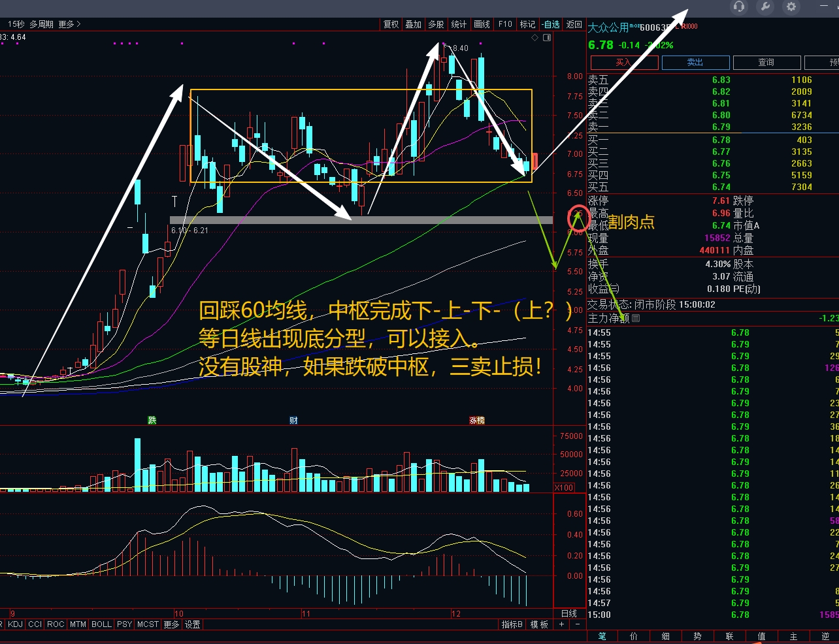Open the 统计 statistics tool
This screenshot has height=644, width=839.
459,24
